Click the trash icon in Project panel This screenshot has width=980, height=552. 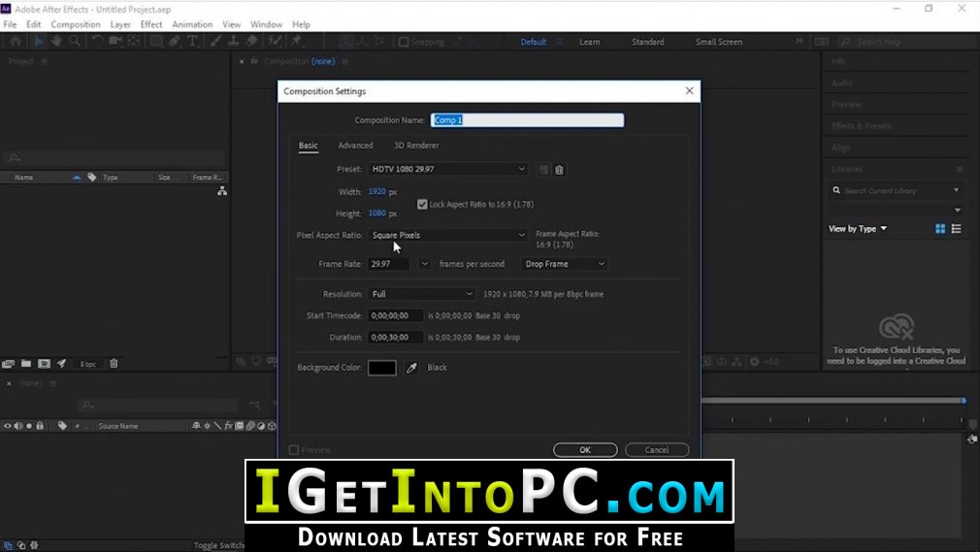click(114, 364)
